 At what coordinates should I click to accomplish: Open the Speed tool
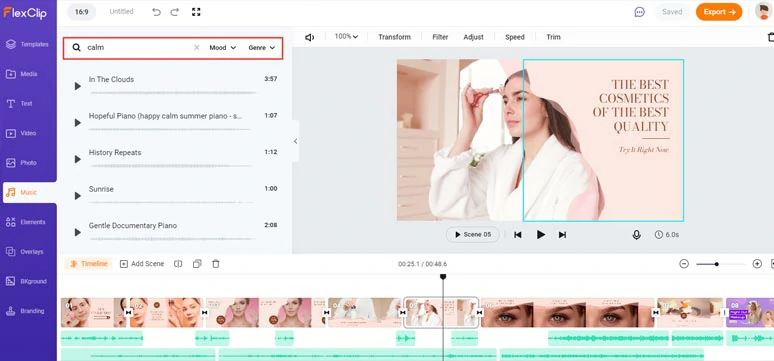[515, 37]
